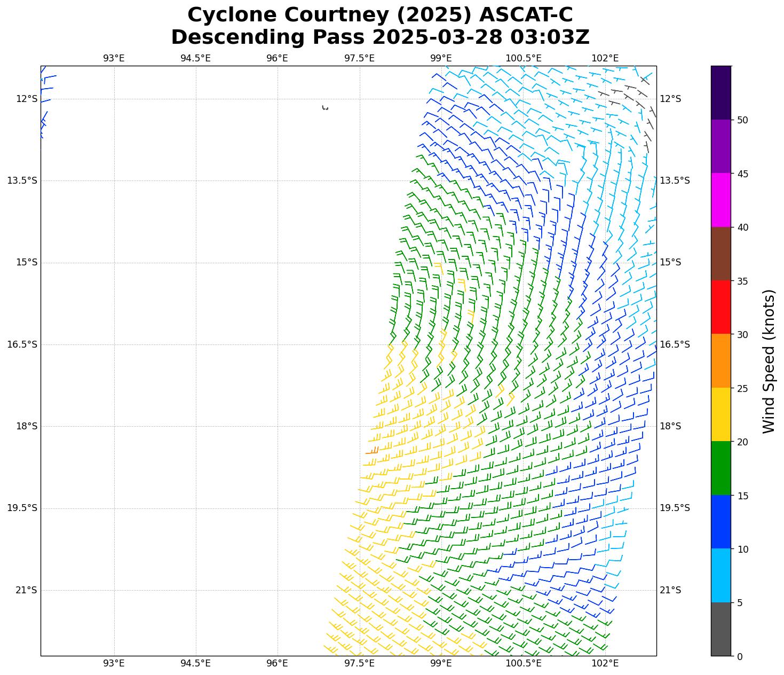Click the dark purple top colorbar segment
Screen dimensions: 784x675
point(720,92)
